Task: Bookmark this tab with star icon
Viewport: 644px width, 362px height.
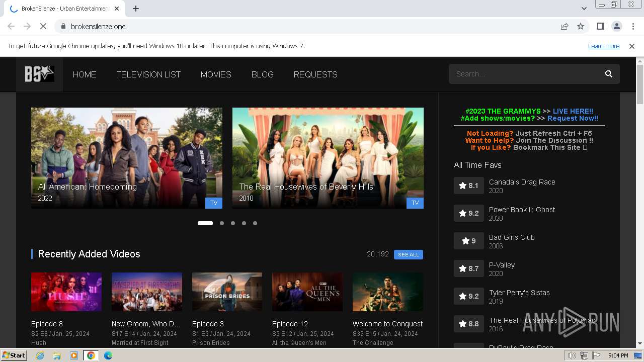Action: (581, 26)
